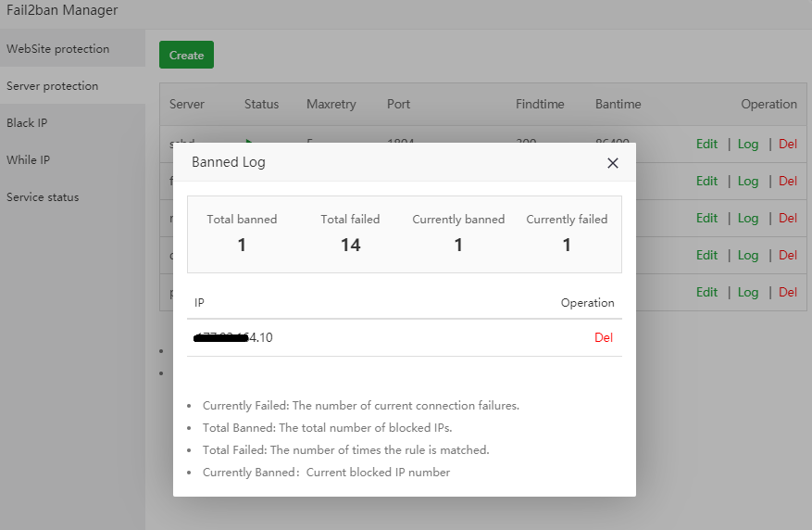The image size is (812, 530).
Task: Click the Bantime column header
Action: [618, 105]
